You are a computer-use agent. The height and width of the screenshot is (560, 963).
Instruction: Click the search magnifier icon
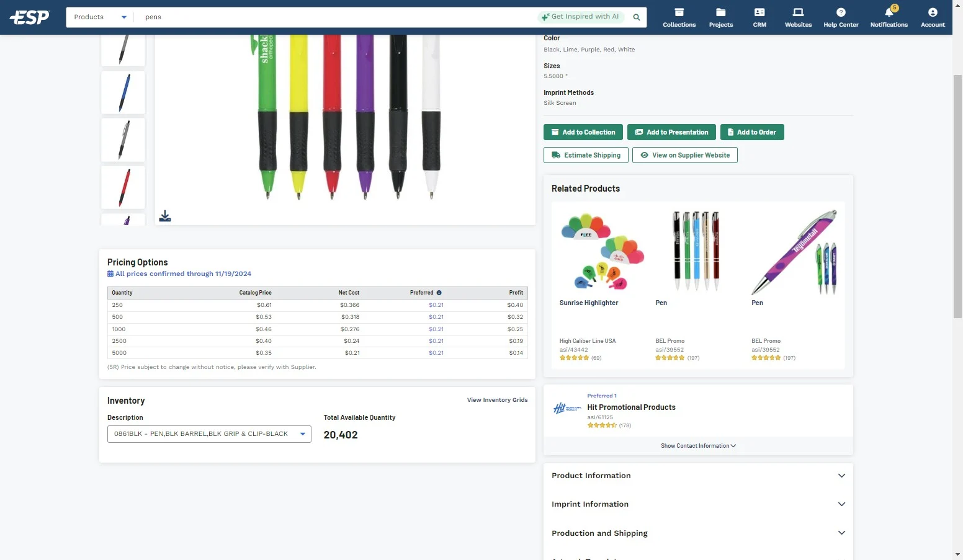coord(636,17)
